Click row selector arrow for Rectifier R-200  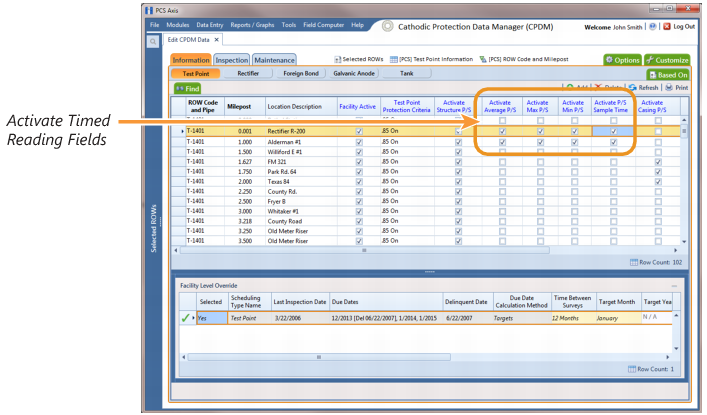(x=182, y=131)
